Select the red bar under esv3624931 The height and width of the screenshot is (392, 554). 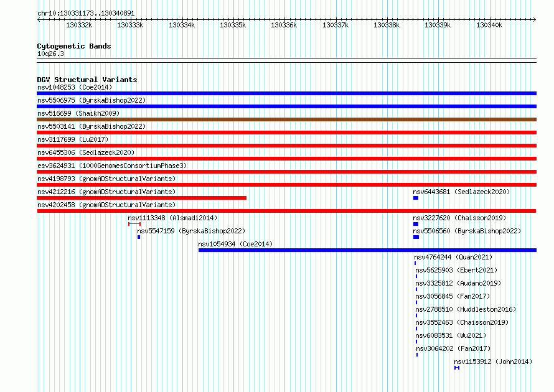[286, 172]
